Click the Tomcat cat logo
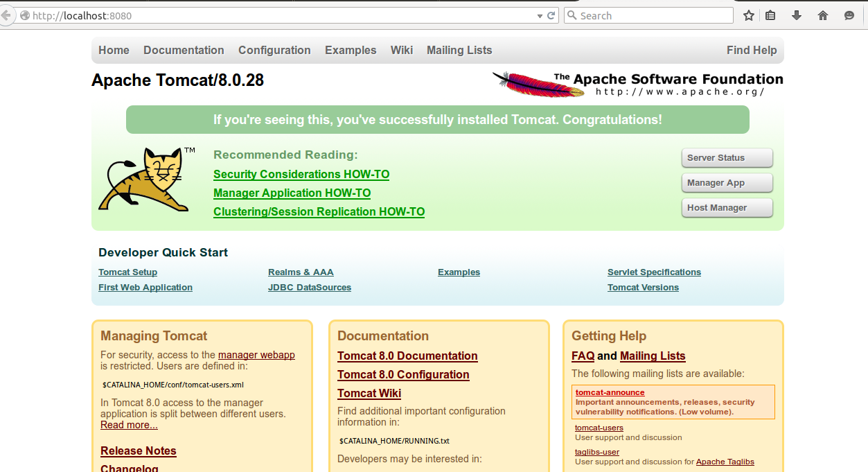868x472 pixels. click(143, 179)
